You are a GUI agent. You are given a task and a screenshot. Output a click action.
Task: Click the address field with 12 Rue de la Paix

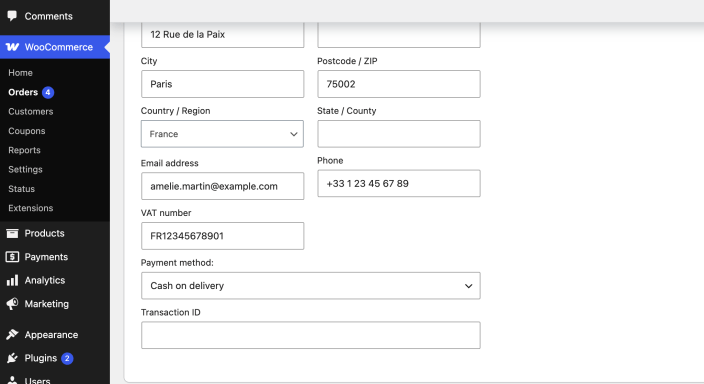(x=222, y=35)
